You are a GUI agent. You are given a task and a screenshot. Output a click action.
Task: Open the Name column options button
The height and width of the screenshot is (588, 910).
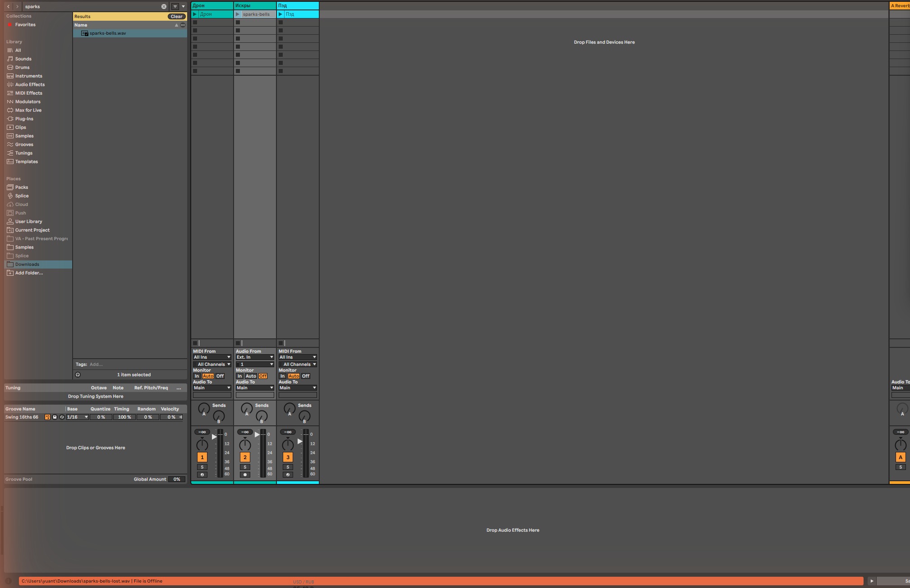point(183,25)
